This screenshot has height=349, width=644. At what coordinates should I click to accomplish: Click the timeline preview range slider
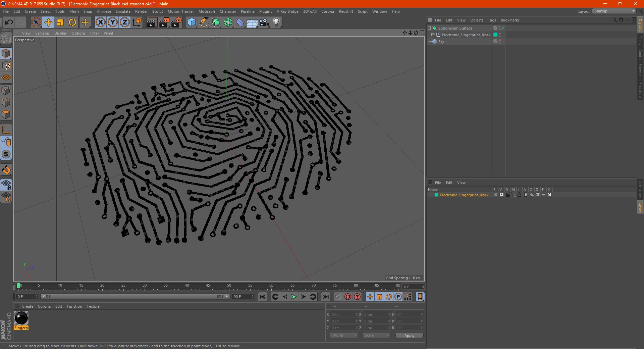tap(135, 296)
